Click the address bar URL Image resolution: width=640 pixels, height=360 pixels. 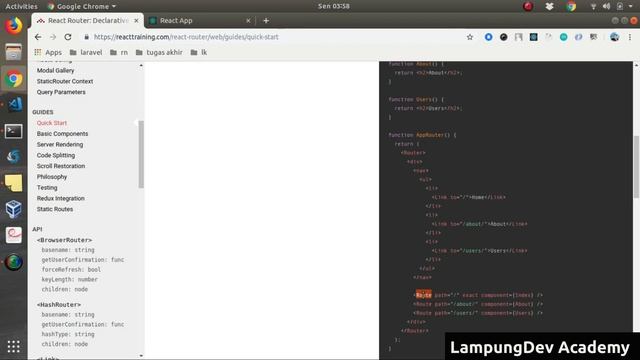coord(186,37)
